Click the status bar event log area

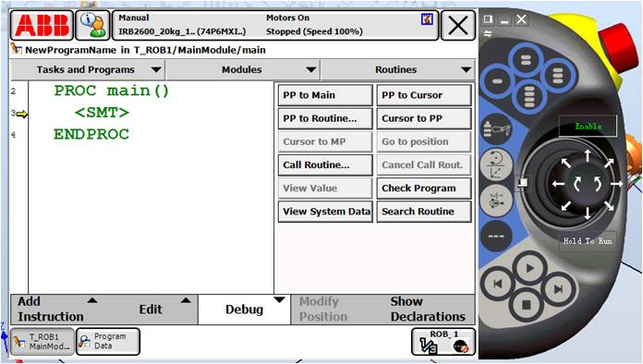274,25
